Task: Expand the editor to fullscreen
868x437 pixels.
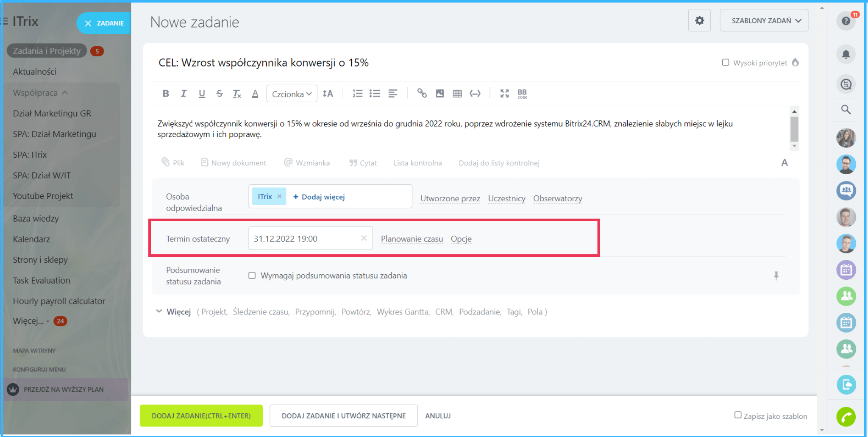Action: click(504, 94)
